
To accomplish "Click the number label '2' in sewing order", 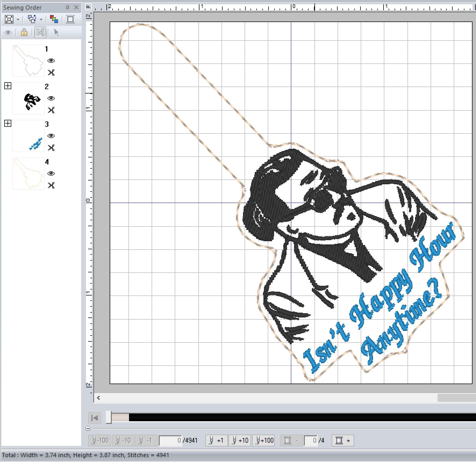I will (47, 86).
